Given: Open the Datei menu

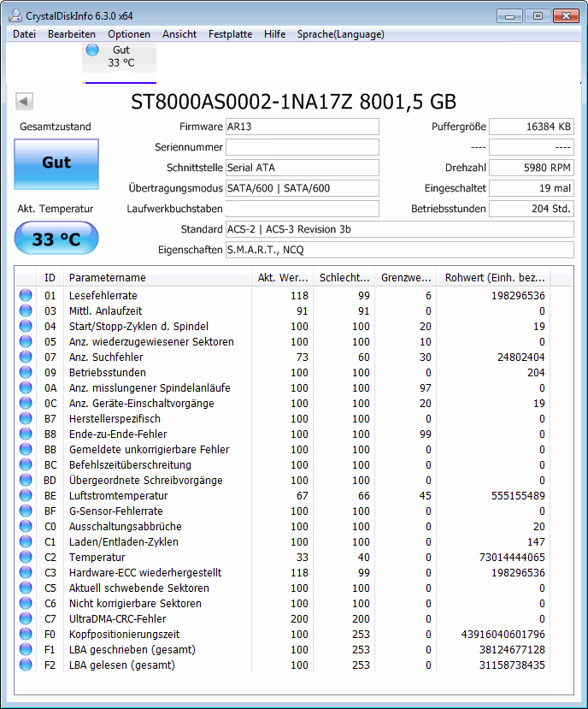Looking at the screenshot, I should (x=24, y=34).
